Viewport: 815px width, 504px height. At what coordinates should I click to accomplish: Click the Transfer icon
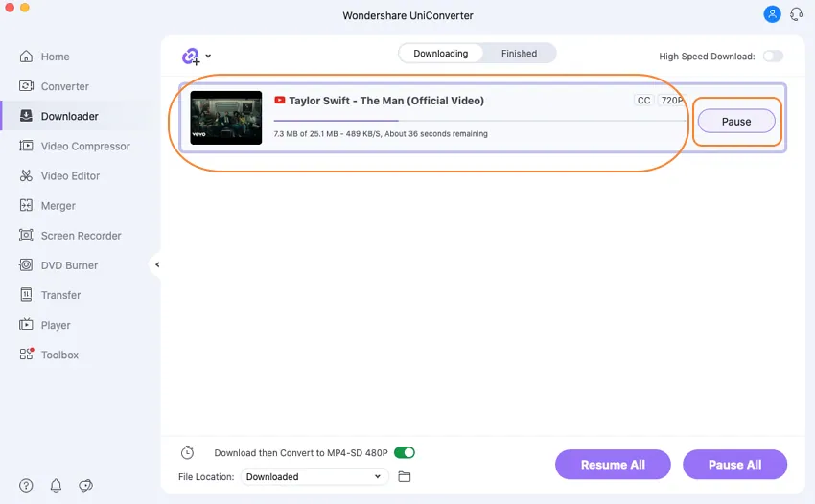(x=26, y=295)
